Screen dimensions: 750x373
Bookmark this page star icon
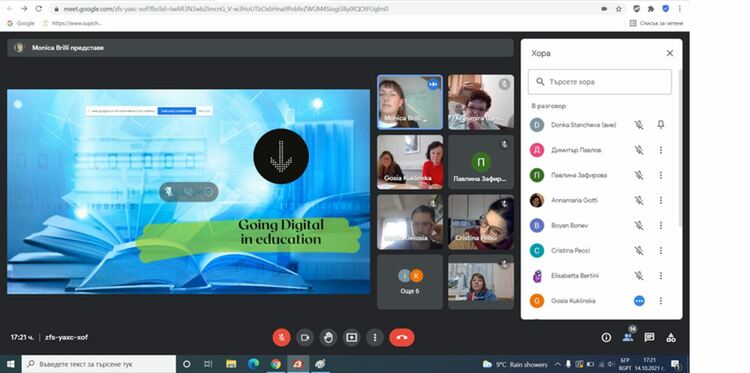pyautogui.click(x=618, y=9)
